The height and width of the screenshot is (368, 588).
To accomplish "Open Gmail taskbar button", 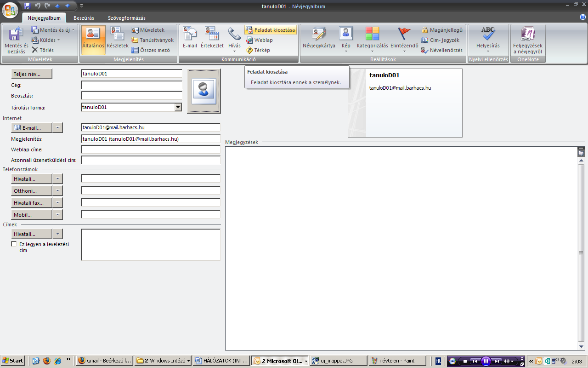I will (x=105, y=361).
